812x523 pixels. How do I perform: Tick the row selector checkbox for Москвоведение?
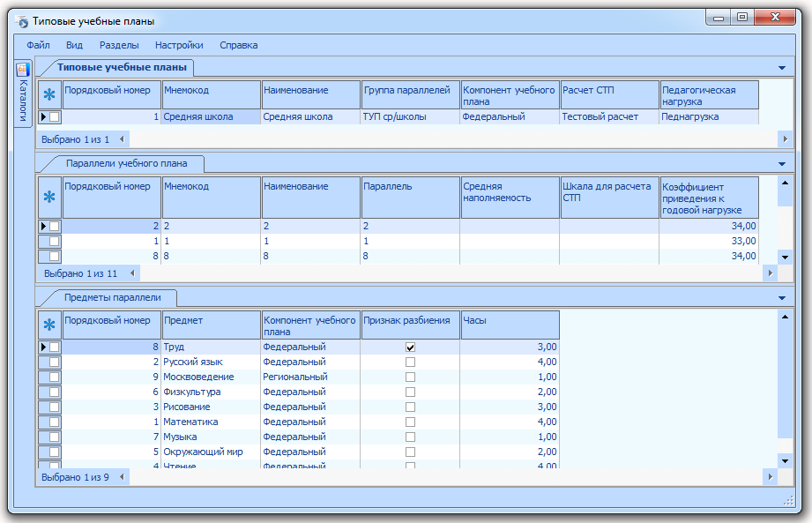click(55, 377)
